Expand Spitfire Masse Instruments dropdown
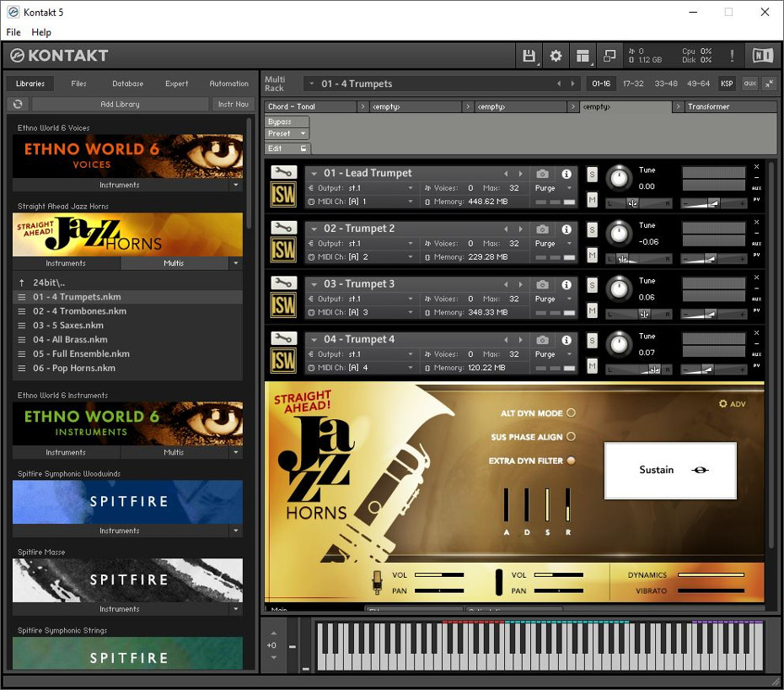784x690 pixels. tap(235, 609)
